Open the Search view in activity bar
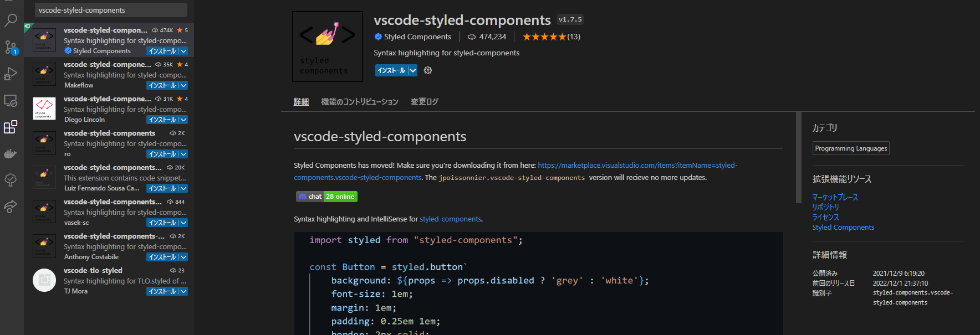 [11, 20]
